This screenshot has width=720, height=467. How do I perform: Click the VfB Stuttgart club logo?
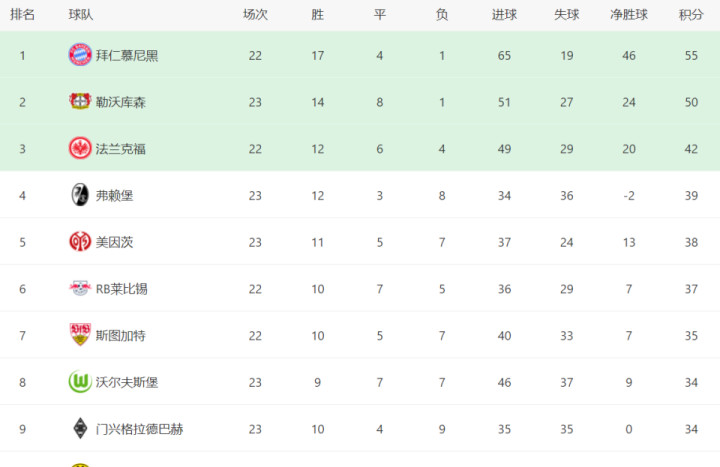(80, 335)
